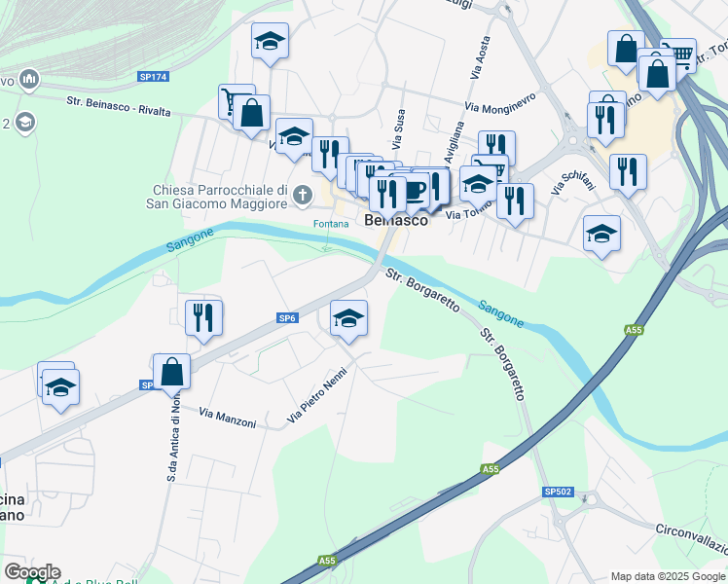Select the museum marker at left edge
The image size is (728, 584).
pyautogui.click(x=30, y=80)
